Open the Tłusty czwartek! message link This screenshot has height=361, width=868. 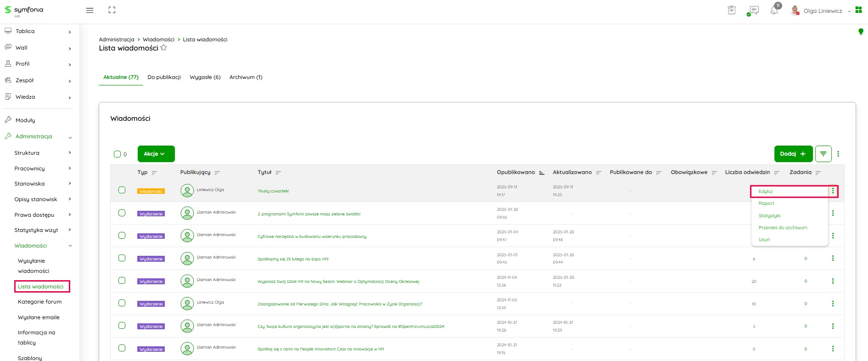(x=273, y=191)
